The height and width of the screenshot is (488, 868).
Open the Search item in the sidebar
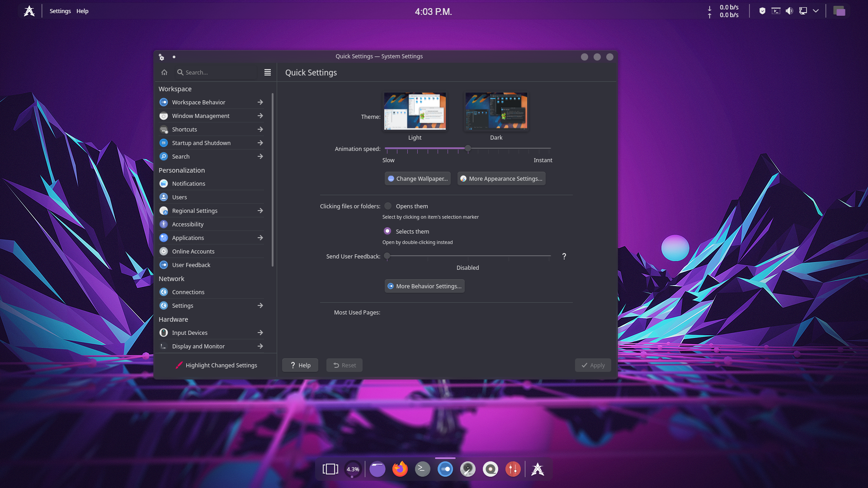coord(211,156)
